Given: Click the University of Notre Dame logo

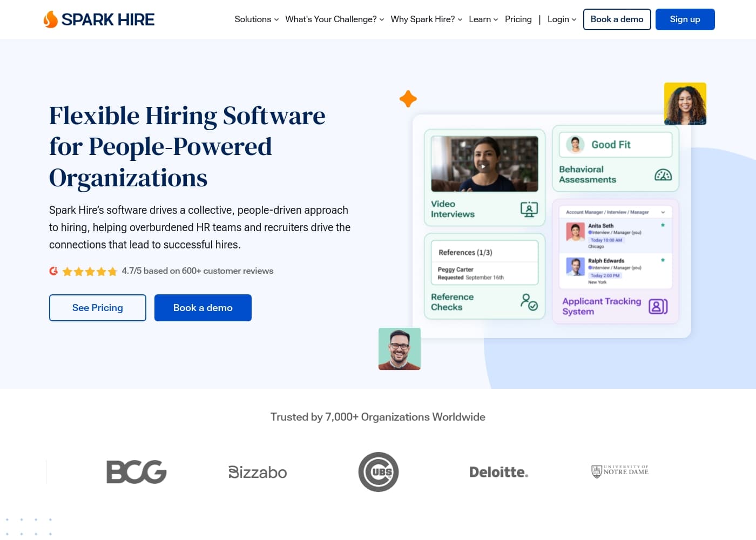Looking at the screenshot, I should coord(620,471).
